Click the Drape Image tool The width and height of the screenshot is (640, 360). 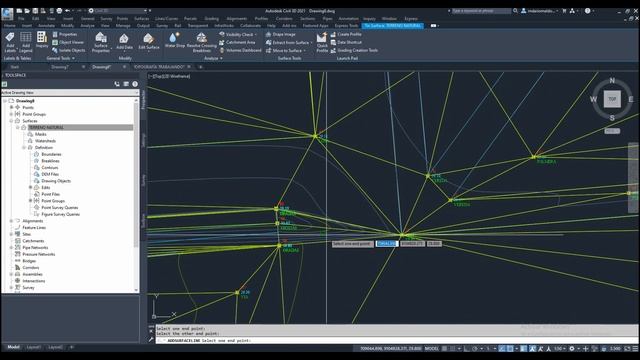click(x=280, y=34)
